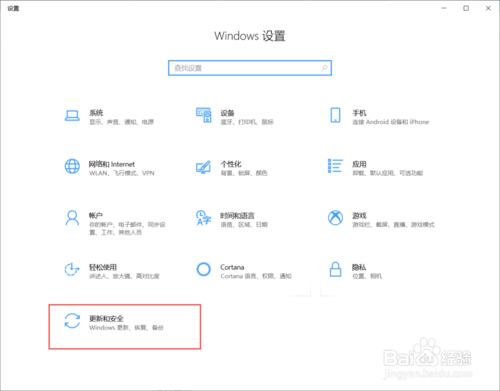Open the Privacy (隐私) lock icon
Screen dimensions: 500x391
point(335,269)
